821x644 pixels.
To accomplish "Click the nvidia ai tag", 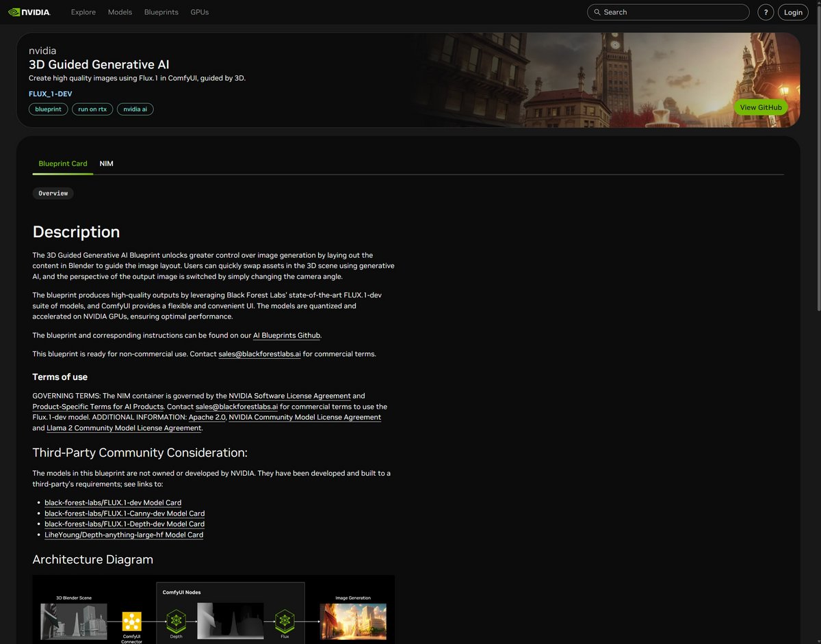I will tap(135, 109).
